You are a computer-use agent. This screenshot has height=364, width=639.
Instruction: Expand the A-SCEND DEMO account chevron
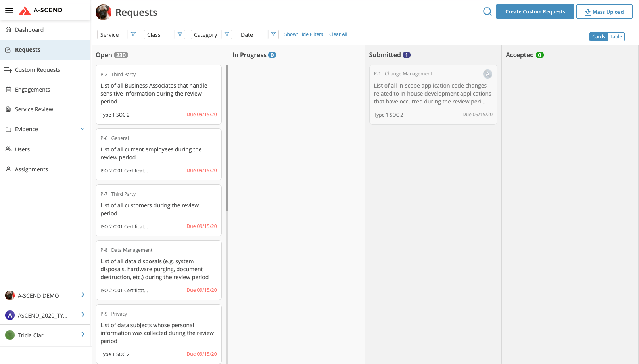[83, 295]
